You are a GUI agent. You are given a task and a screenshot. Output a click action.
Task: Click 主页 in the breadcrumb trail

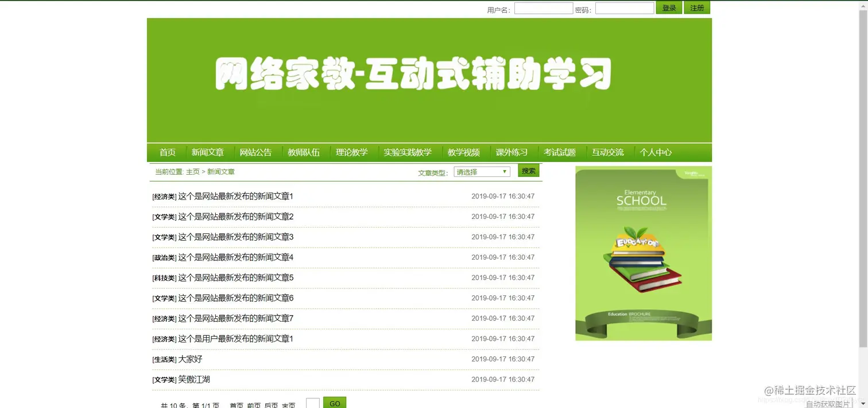click(192, 171)
